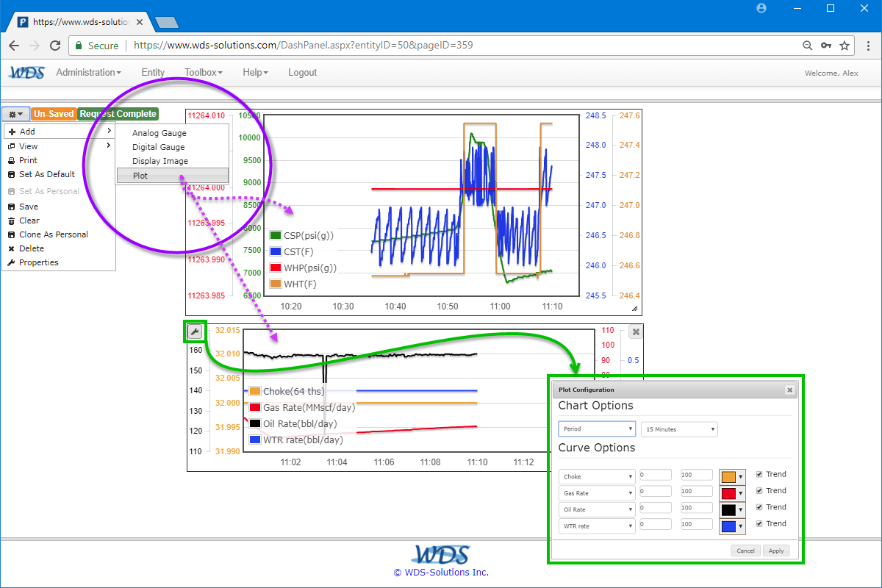This screenshot has height=588, width=882.
Task: Click the wrench icon on lower plot
Action: pyautogui.click(x=195, y=331)
